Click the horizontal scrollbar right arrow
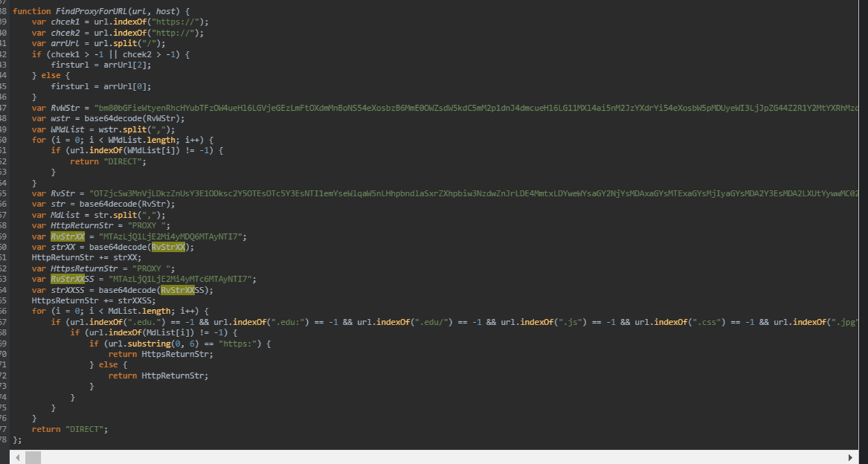868x464 pixels. (x=850, y=457)
